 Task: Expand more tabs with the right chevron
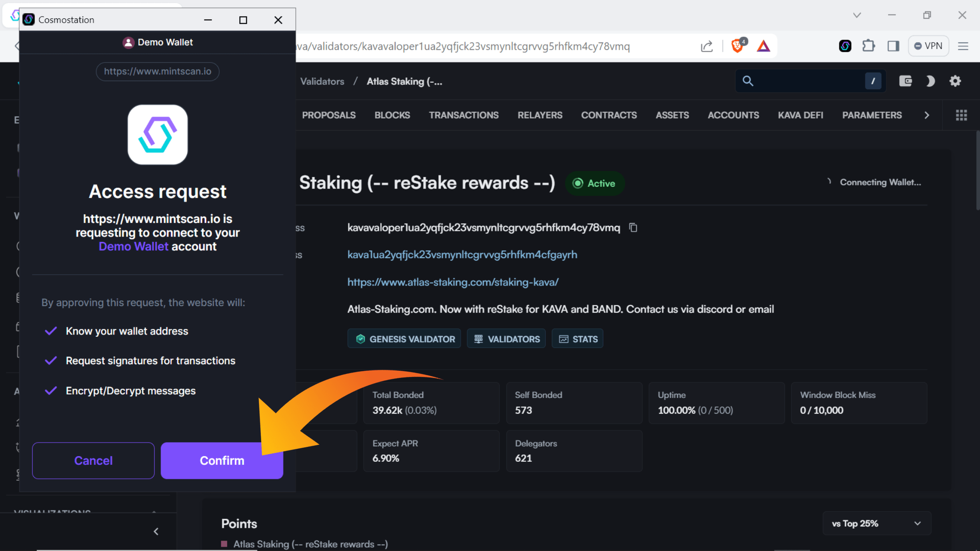[927, 115]
